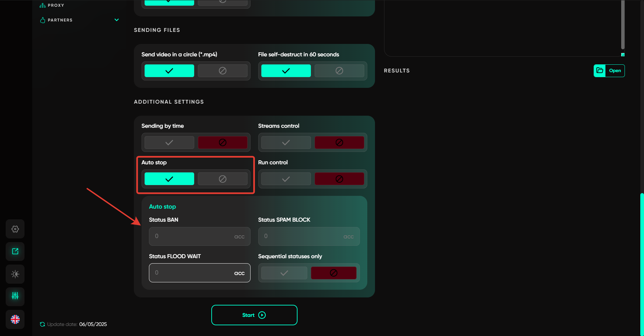Turn off Auto stop option
This screenshot has height=336, width=644.
222,179
